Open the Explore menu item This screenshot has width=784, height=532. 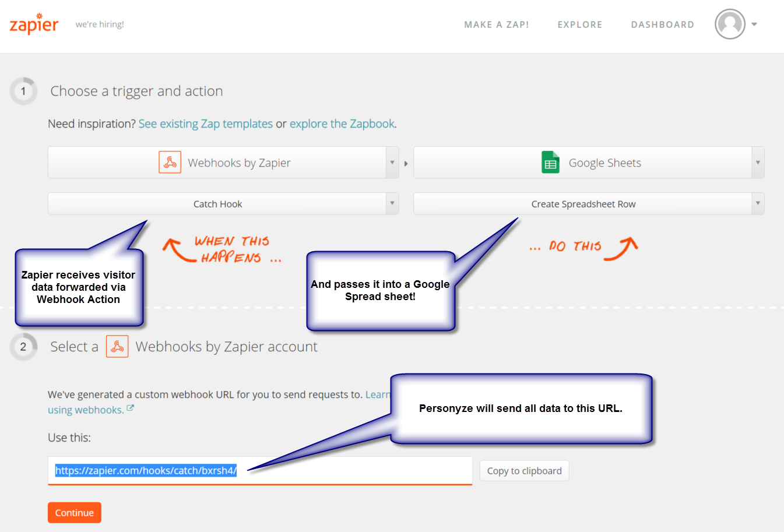[x=580, y=24]
